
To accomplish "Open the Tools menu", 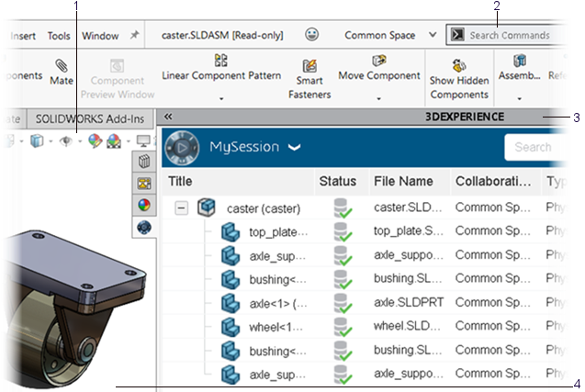I will point(58,36).
